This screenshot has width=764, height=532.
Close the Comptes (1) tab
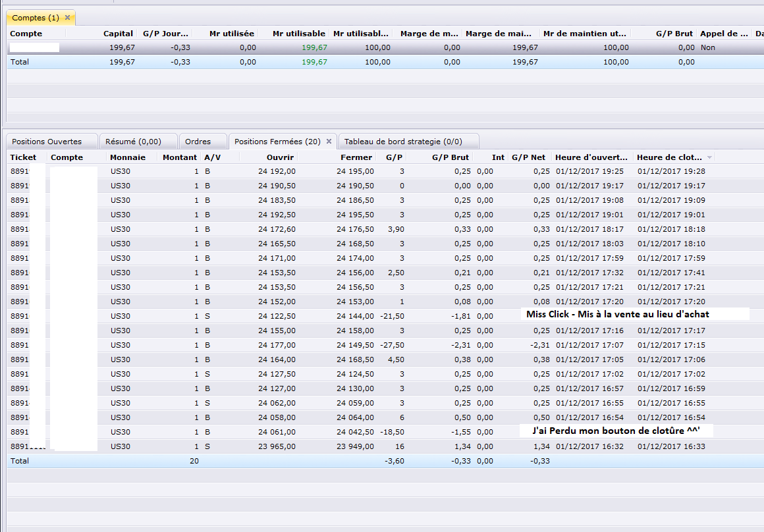pyautogui.click(x=67, y=17)
